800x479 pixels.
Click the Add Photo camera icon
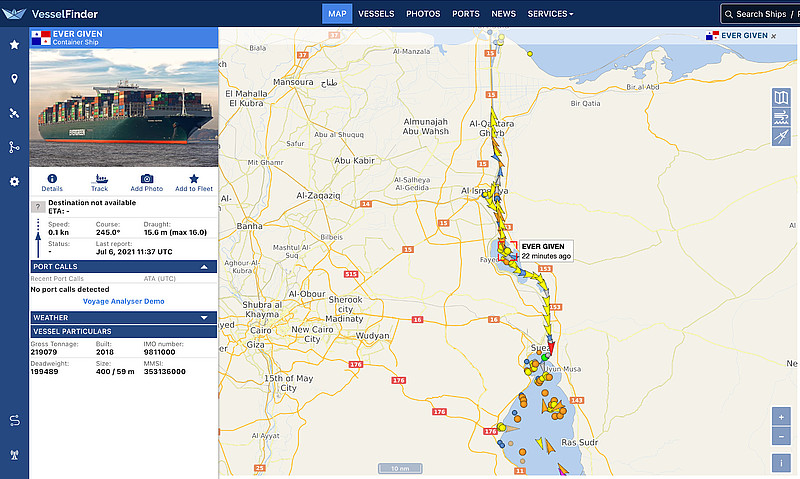[146, 178]
